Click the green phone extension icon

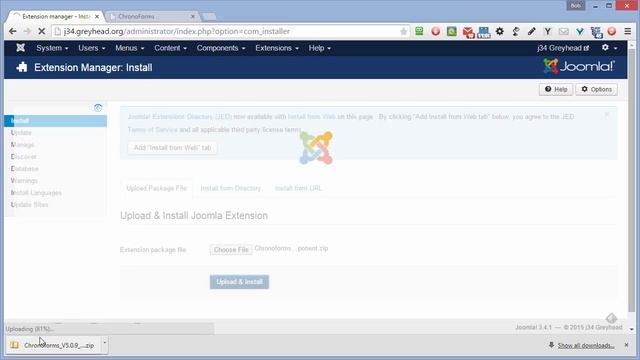[x=452, y=31]
